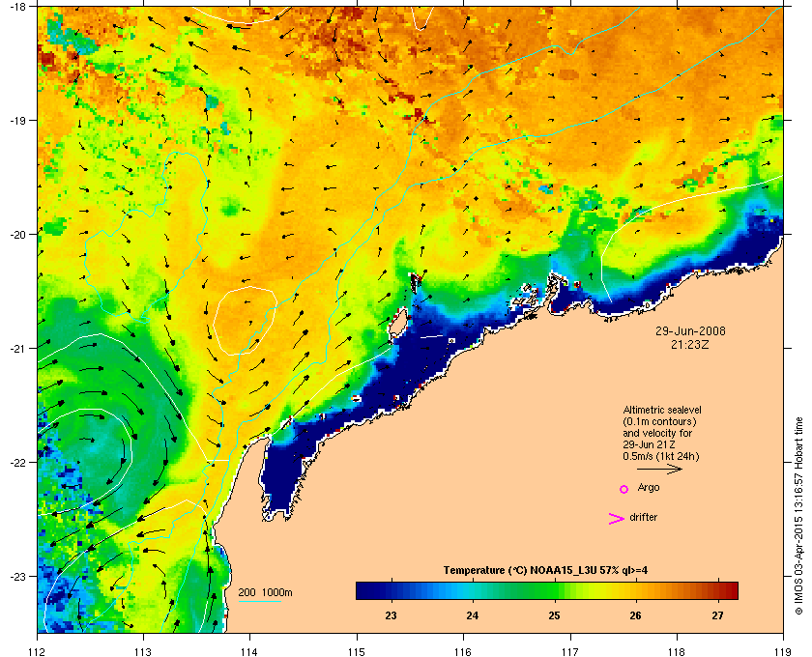Image resolution: width=812 pixels, height=657 pixels.
Task: Click the time label 21:23Z
Action: (x=690, y=344)
